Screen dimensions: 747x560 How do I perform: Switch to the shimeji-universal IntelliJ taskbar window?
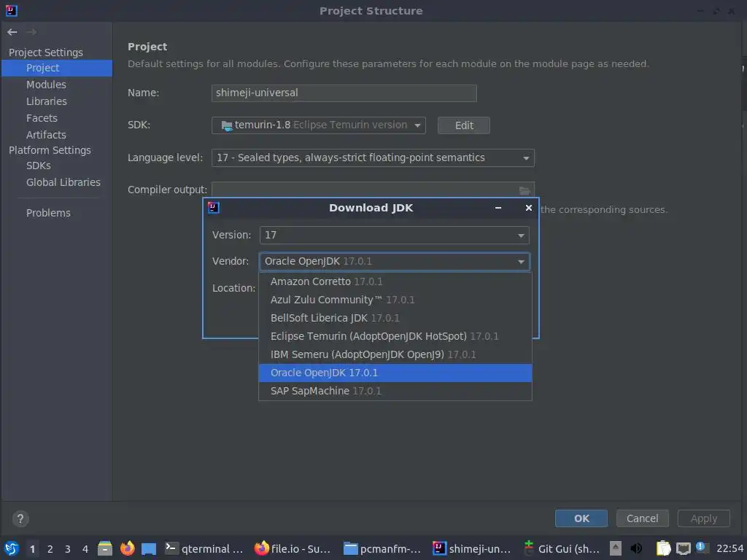coord(472,548)
